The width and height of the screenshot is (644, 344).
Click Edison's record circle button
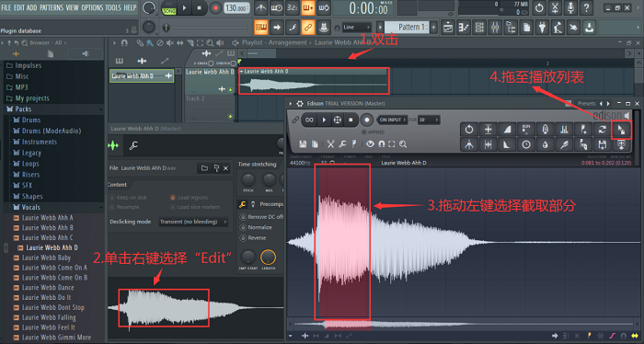coord(366,120)
